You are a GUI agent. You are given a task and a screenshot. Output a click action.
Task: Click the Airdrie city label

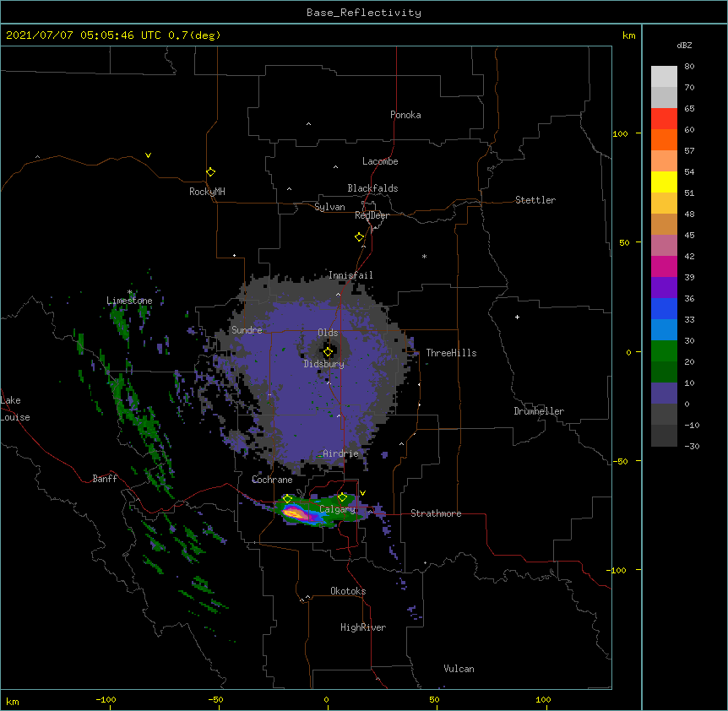[x=341, y=453]
